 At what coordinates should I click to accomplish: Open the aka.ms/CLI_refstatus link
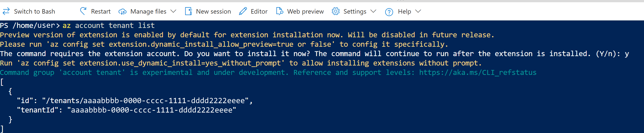point(477,73)
